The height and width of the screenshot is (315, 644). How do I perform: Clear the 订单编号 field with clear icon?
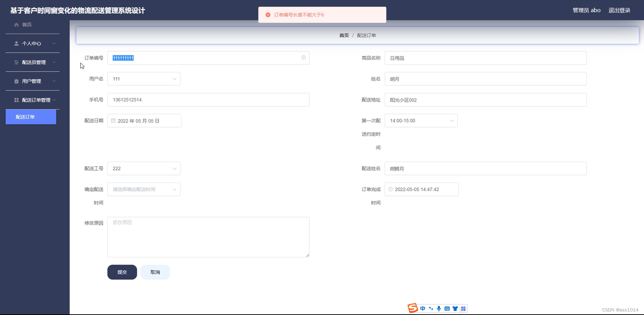304,58
